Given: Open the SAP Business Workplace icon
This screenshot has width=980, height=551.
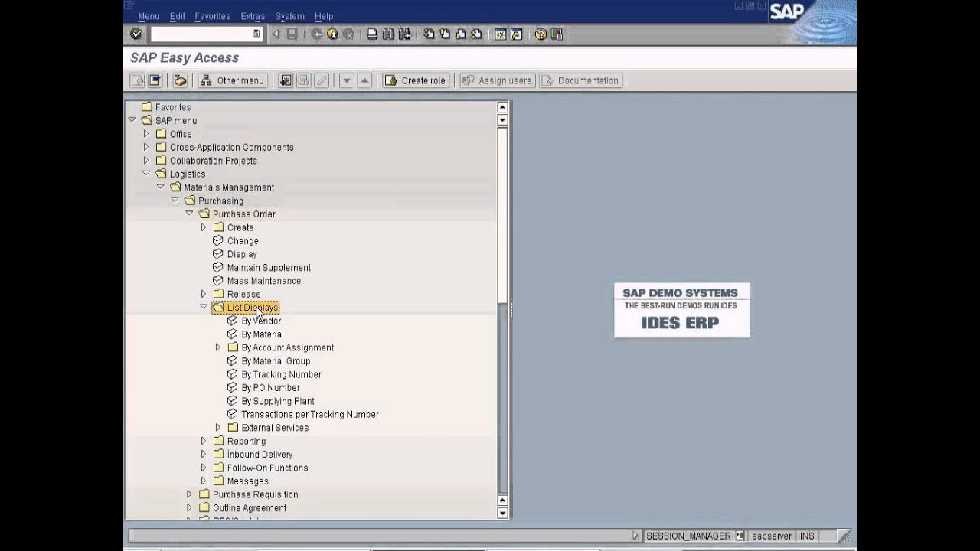Looking at the screenshot, I should [180, 80].
